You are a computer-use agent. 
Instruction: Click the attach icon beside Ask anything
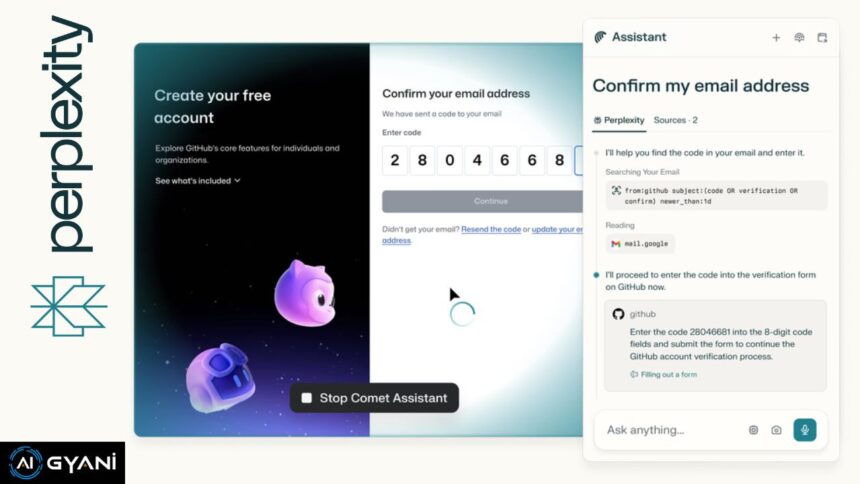[754, 430]
